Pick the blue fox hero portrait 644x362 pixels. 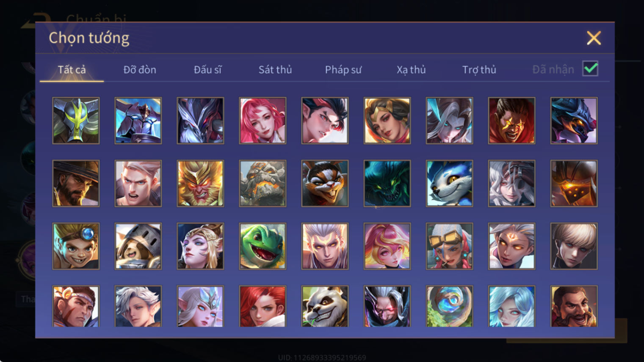449,184
